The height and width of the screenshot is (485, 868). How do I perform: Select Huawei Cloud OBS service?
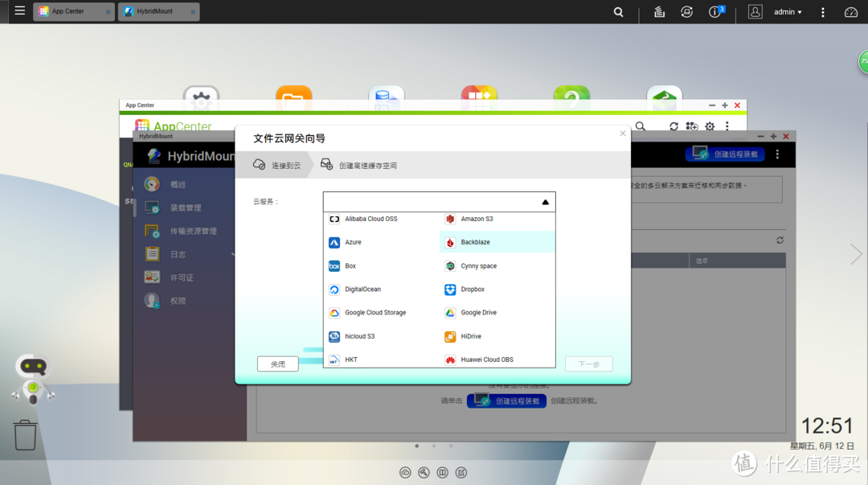click(x=497, y=360)
